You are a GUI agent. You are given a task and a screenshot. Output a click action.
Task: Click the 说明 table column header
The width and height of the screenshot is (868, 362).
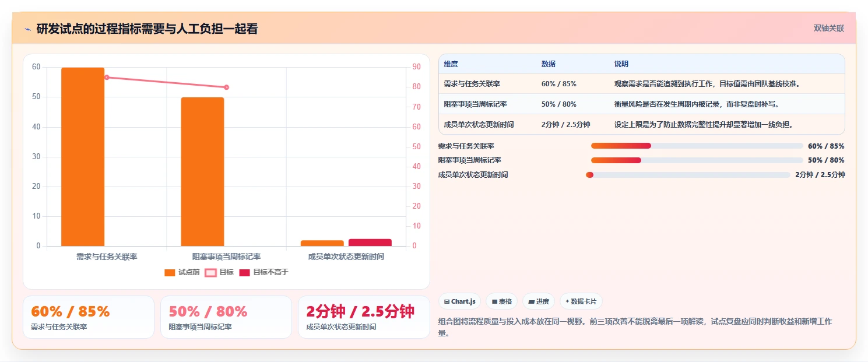coord(621,64)
